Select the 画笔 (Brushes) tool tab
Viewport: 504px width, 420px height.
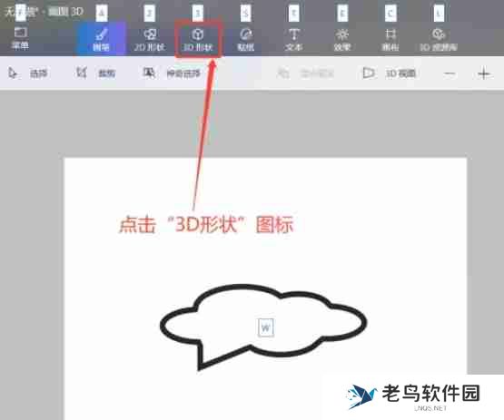tap(101, 38)
